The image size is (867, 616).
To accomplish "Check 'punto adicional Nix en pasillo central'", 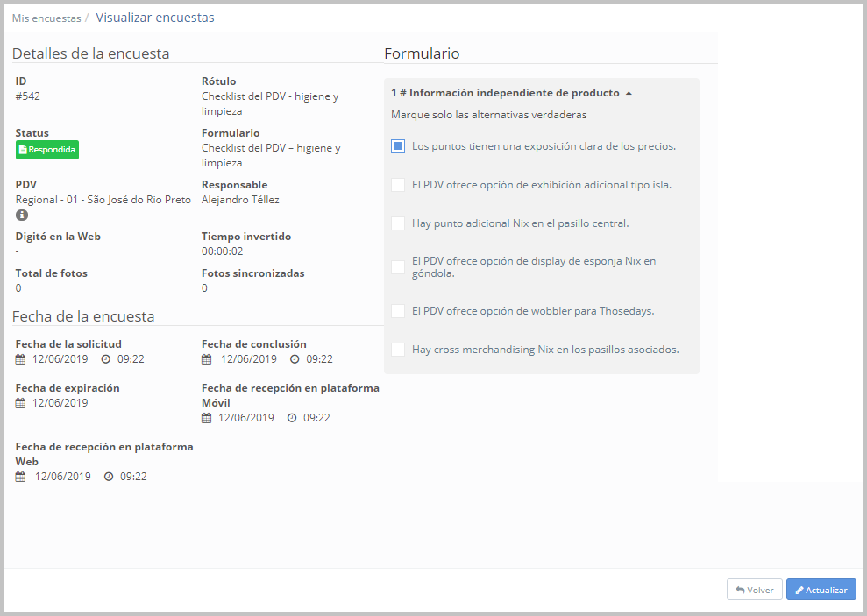I will (x=398, y=223).
